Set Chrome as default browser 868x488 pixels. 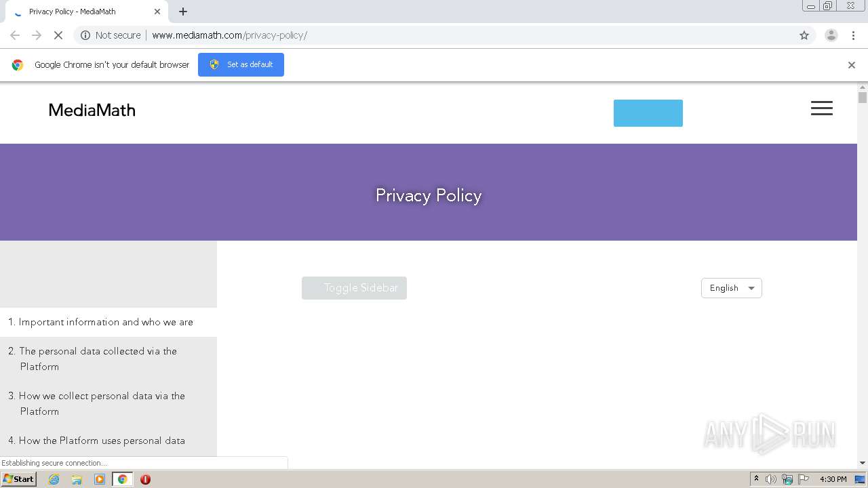[x=241, y=64]
